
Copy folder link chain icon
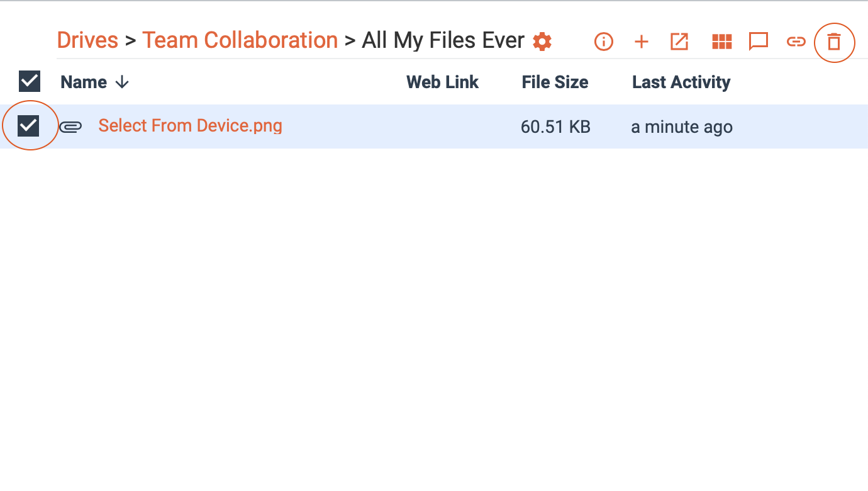coord(796,42)
